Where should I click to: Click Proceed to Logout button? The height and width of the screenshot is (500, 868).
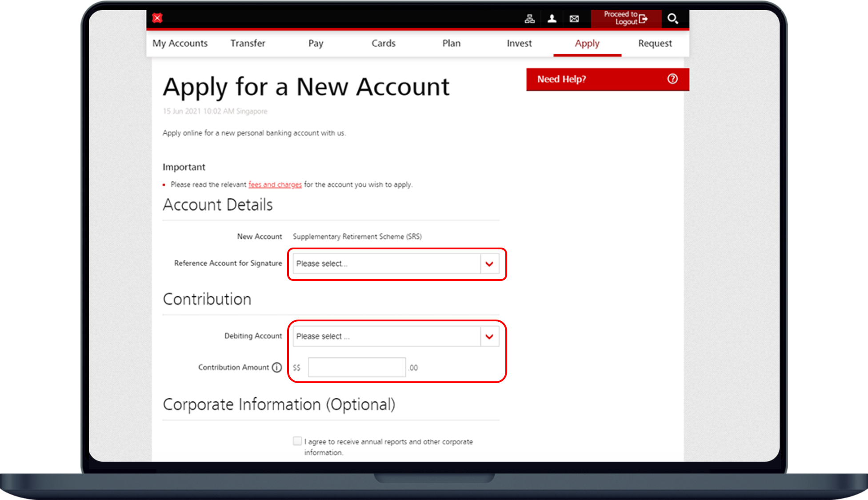626,19
